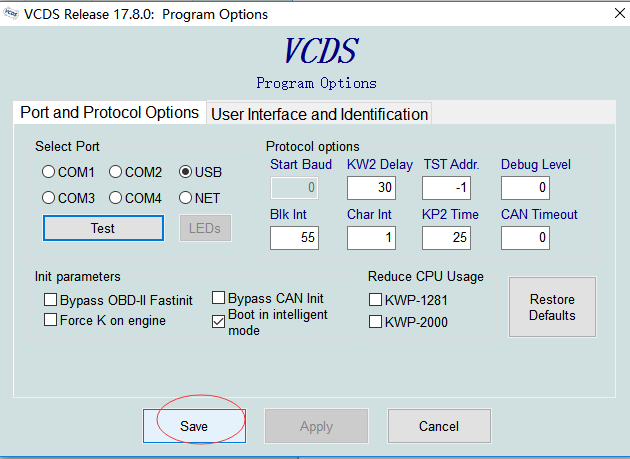The image size is (630, 459).
Task: Click the Debug Level label
Action: [536, 164]
